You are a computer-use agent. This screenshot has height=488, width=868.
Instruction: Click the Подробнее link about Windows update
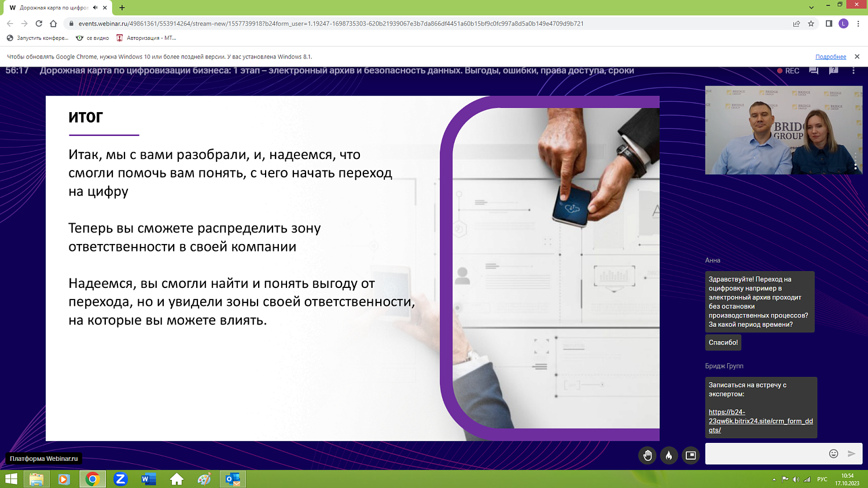pos(830,57)
